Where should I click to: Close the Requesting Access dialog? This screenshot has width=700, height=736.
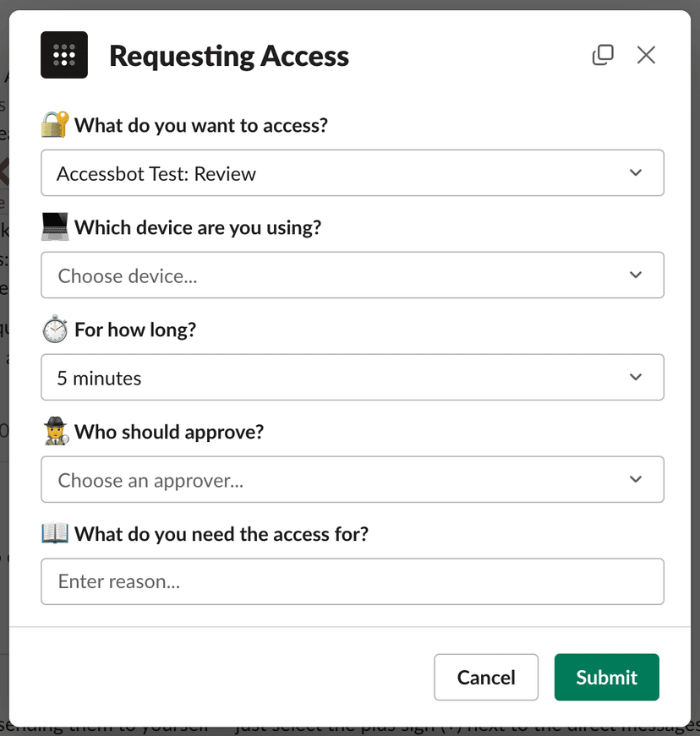point(646,54)
